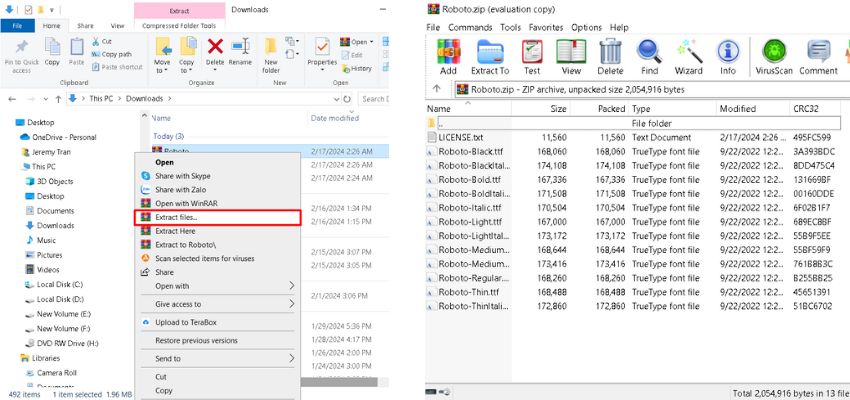
Task: Go up one level in the WinRAR address bar
Action: pyautogui.click(x=437, y=89)
